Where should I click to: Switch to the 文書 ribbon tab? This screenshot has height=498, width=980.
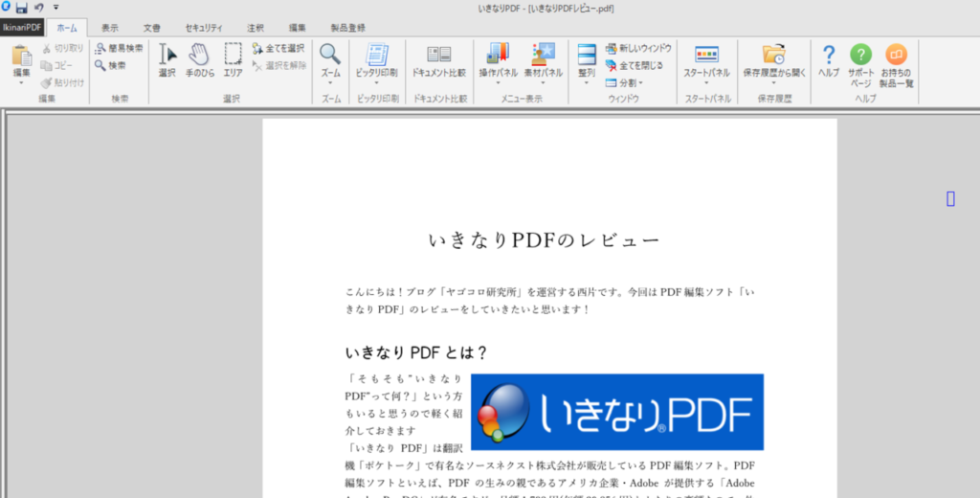pos(151,28)
